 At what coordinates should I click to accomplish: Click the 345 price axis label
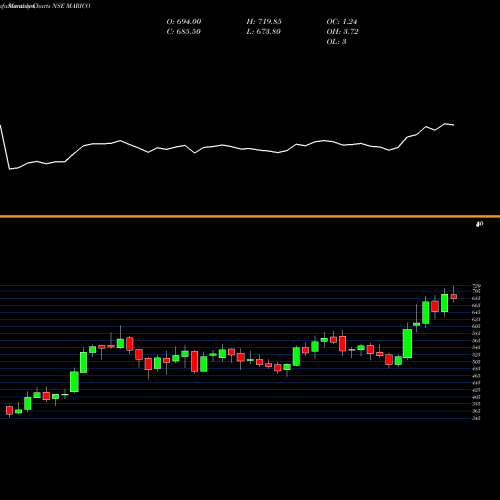pos(476,418)
